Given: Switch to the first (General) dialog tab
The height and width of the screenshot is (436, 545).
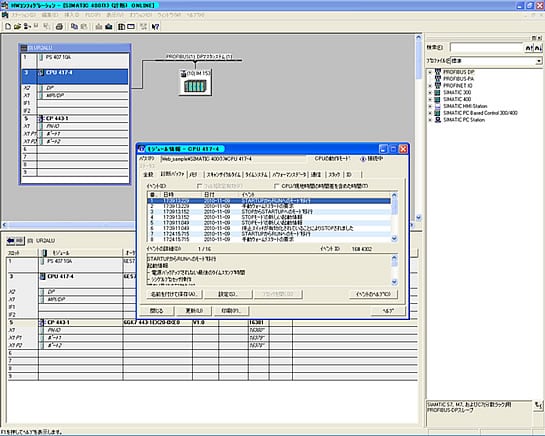Looking at the screenshot, I should pyautogui.click(x=148, y=175).
